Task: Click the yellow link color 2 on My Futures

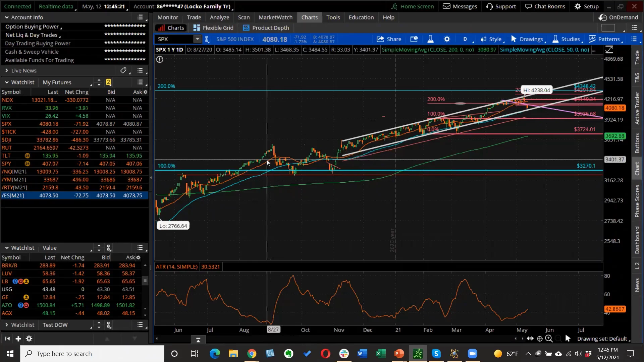Action: [x=108, y=82]
